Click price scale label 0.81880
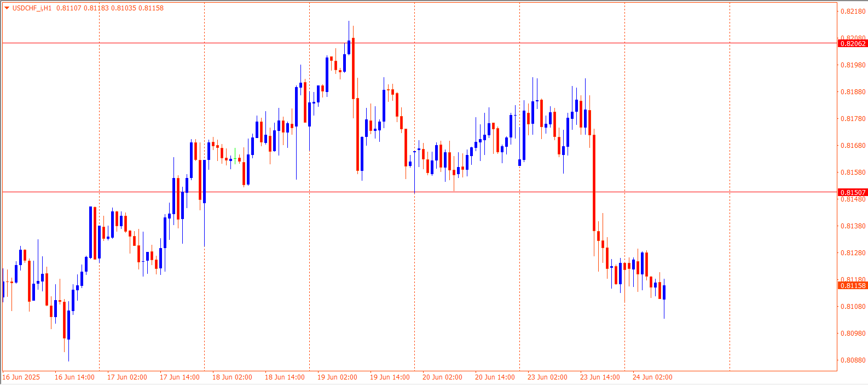This screenshot has width=868, height=385. (x=853, y=92)
